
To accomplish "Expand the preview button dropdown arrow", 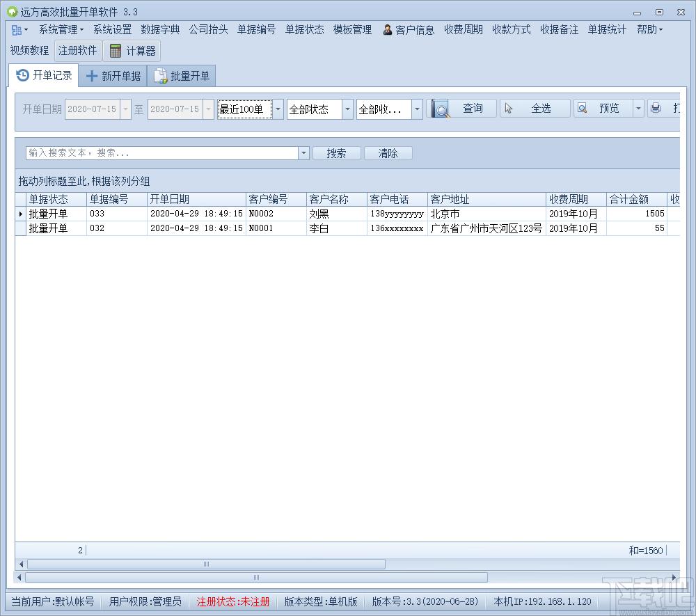I will click(x=638, y=109).
